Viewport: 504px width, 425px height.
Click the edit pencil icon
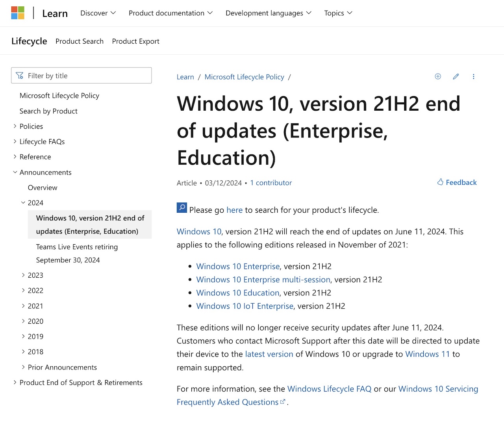coord(456,76)
